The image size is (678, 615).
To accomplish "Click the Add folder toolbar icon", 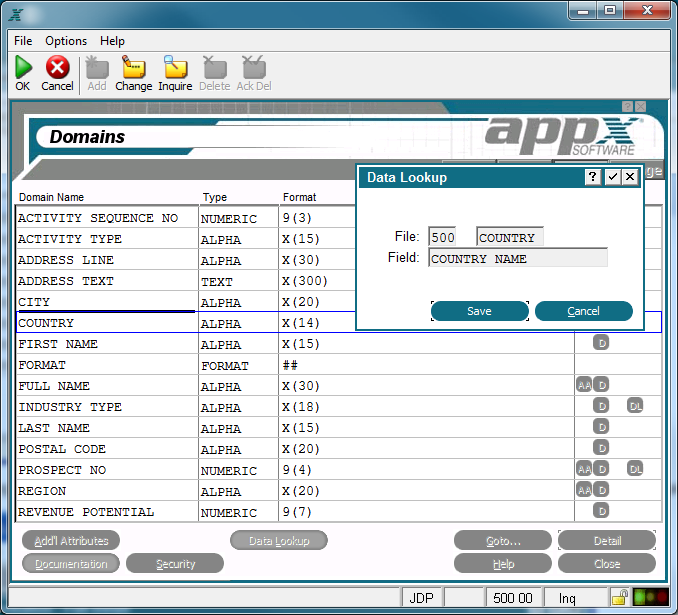I will pyautogui.click(x=97, y=67).
